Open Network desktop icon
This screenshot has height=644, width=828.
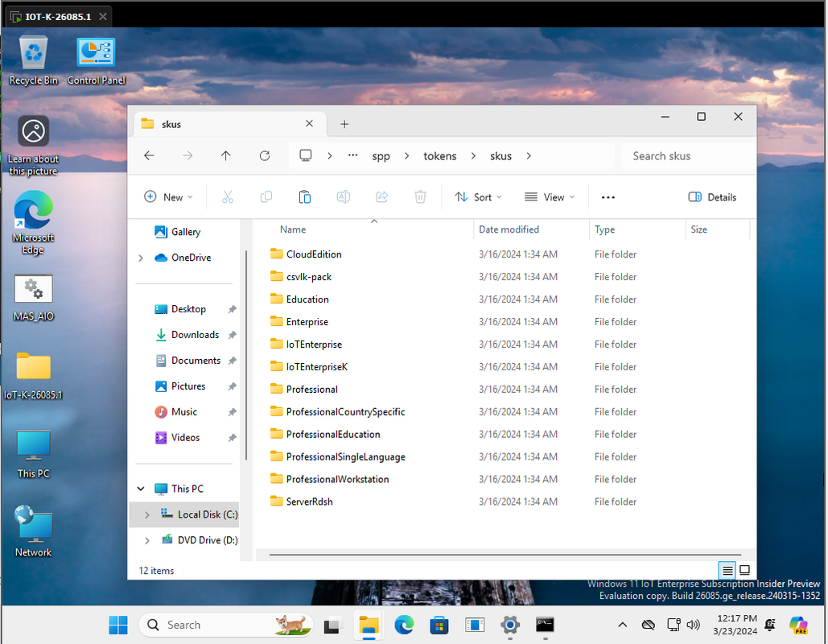tap(33, 531)
